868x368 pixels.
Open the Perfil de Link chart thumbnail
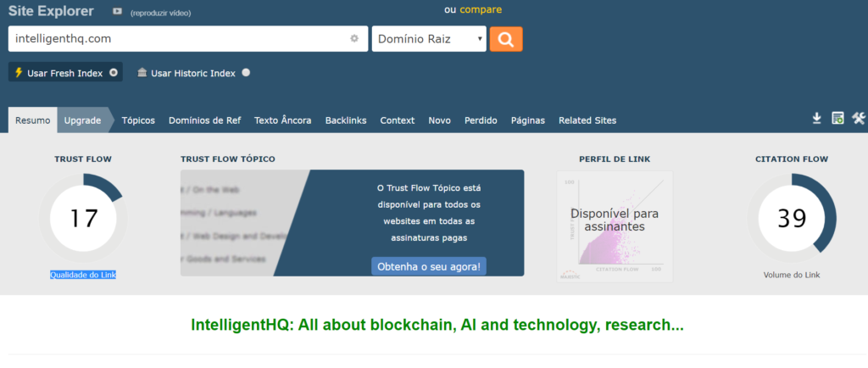(x=615, y=226)
